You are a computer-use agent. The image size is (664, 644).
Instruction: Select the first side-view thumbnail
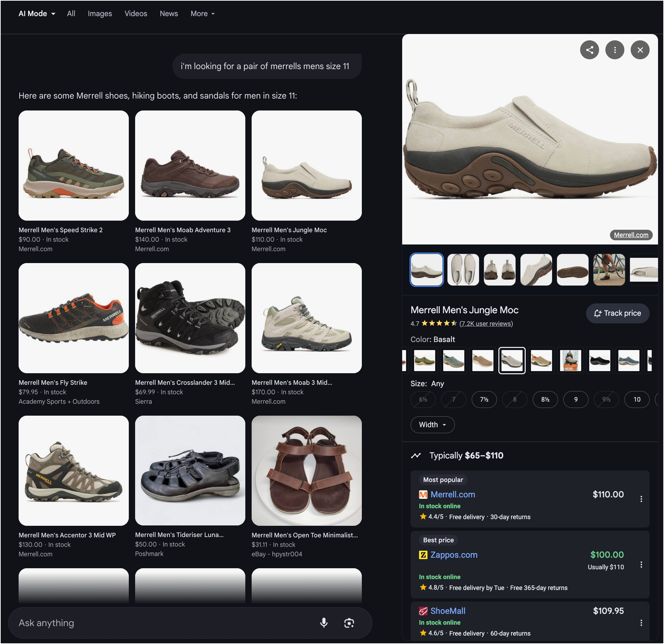tap(427, 270)
